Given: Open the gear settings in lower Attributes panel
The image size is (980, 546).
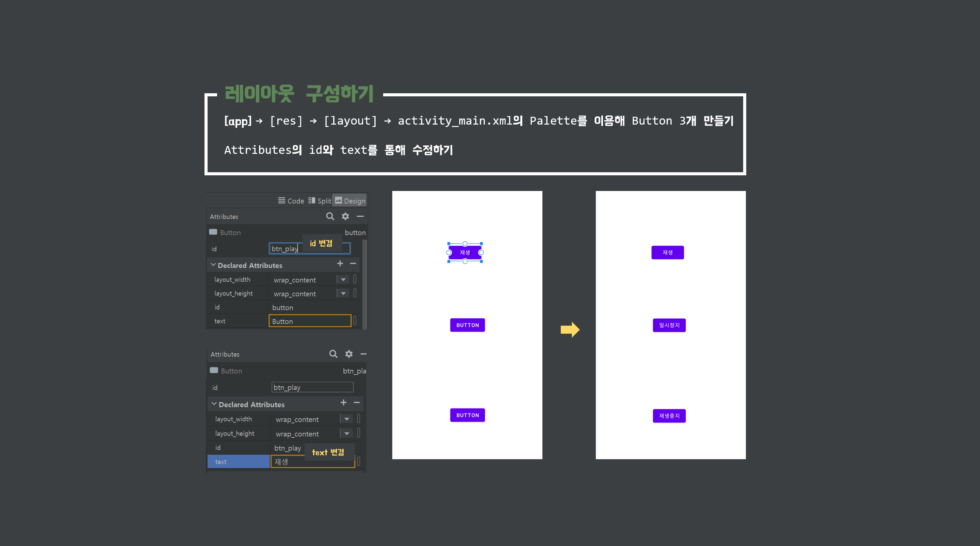Looking at the screenshot, I should (348, 354).
